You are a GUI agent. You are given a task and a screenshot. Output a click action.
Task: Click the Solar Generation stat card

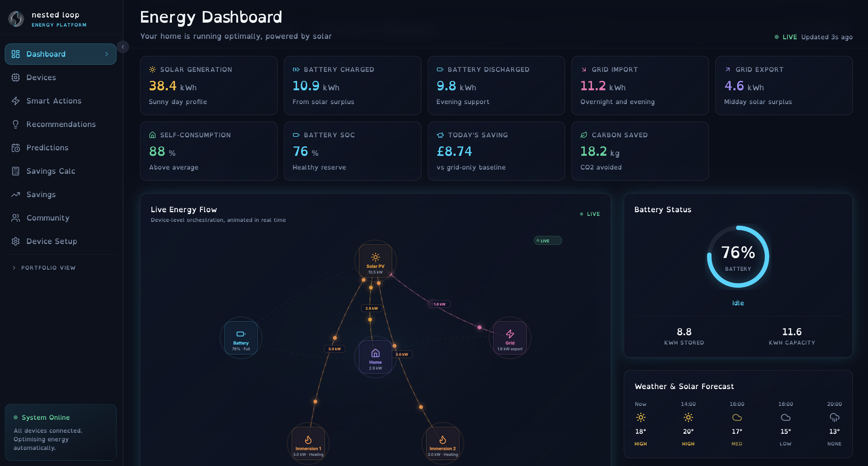pyautogui.click(x=209, y=85)
